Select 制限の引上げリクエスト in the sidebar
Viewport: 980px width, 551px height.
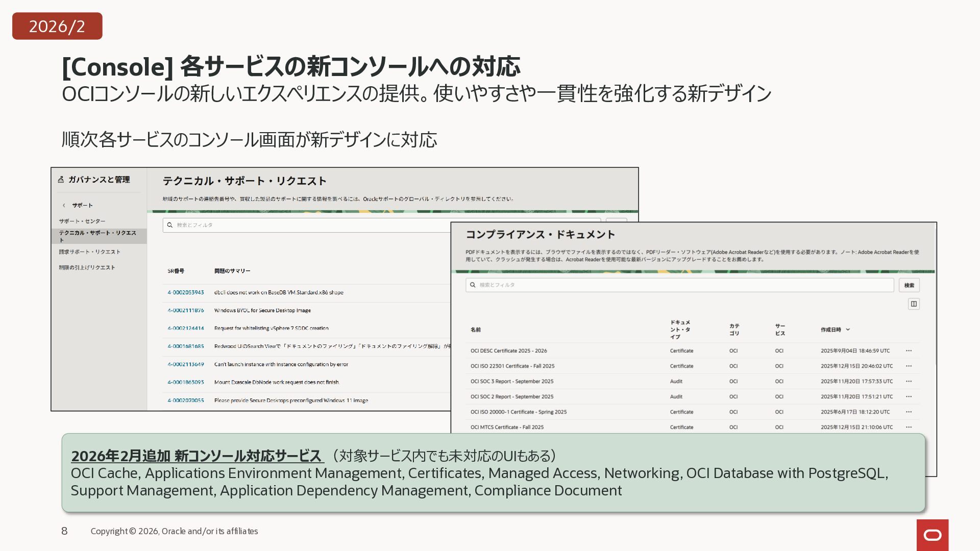87,267
